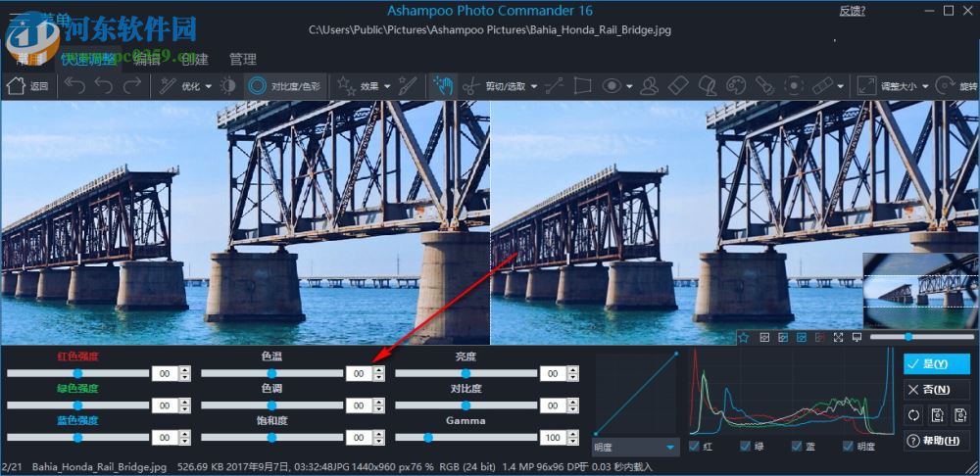Click Bahia_Honda_Rail_Bridge.jpg in the status bar

click(x=99, y=466)
